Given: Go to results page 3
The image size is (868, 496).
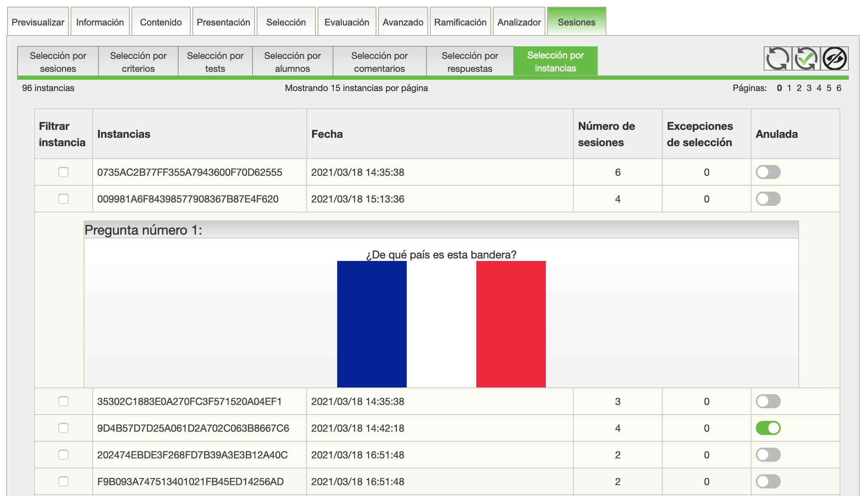Looking at the screenshot, I should [x=809, y=88].
